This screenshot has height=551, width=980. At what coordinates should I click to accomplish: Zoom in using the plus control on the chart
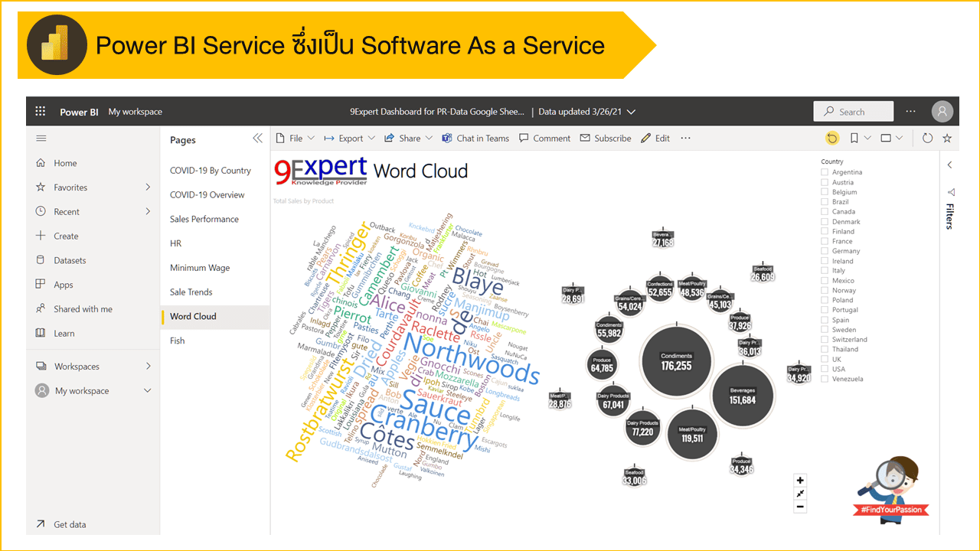[800, 481]
